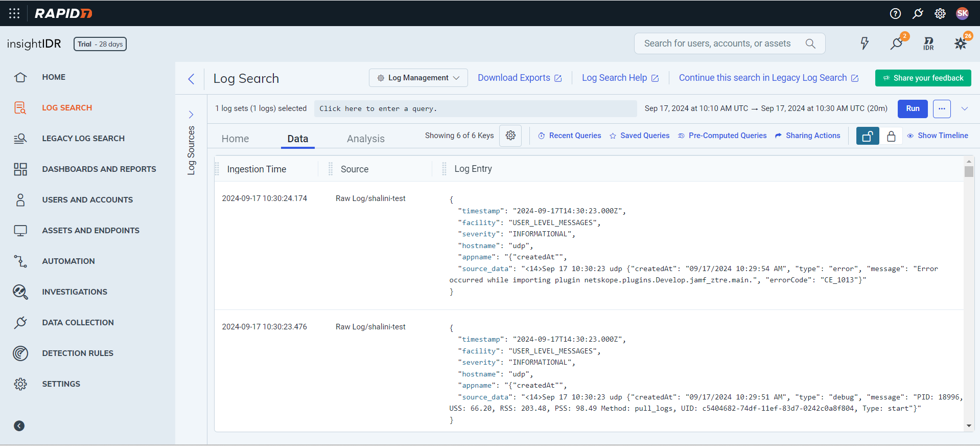
Task: Click the Source column drag handle
Action: (x=331, y=169)
